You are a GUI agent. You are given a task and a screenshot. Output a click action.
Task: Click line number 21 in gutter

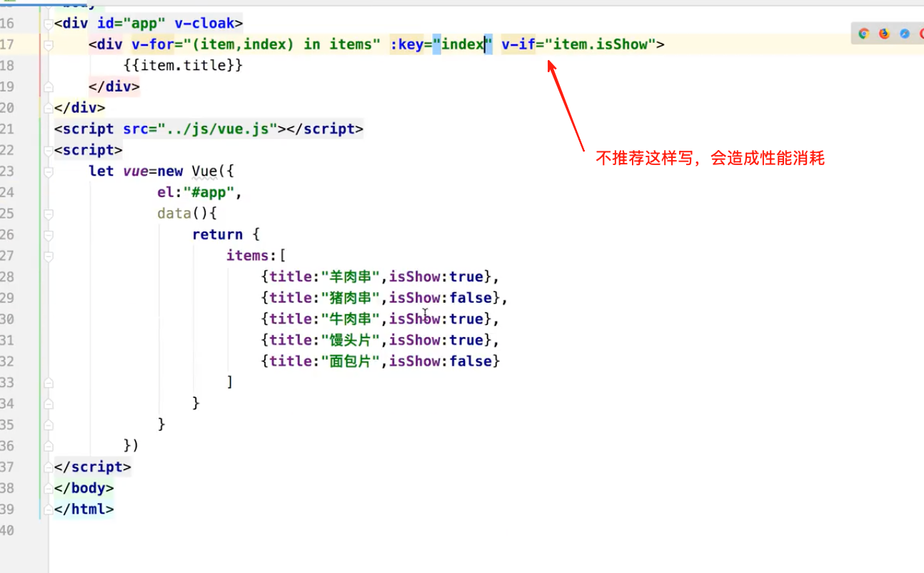(7, 129)
